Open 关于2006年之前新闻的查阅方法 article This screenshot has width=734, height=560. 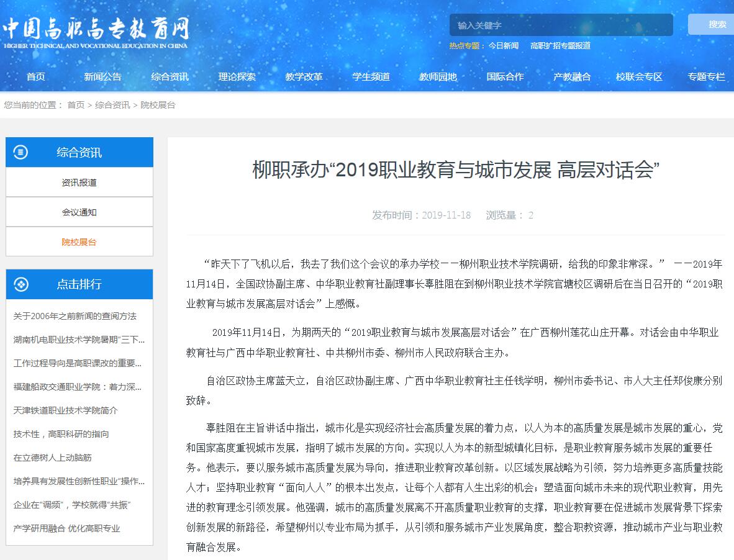point(75,316)
